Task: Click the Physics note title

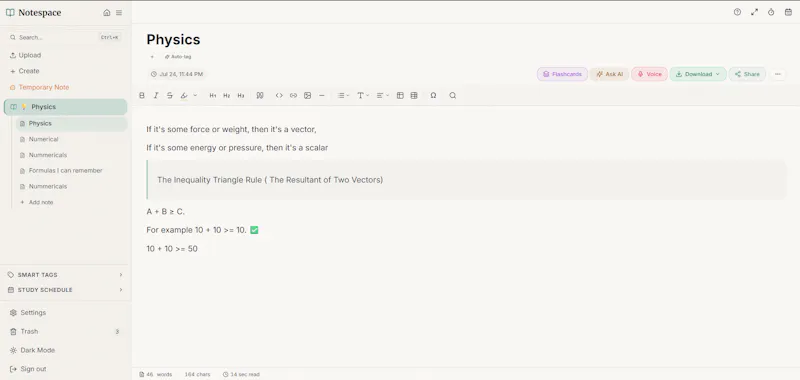Action: (173, 40)
